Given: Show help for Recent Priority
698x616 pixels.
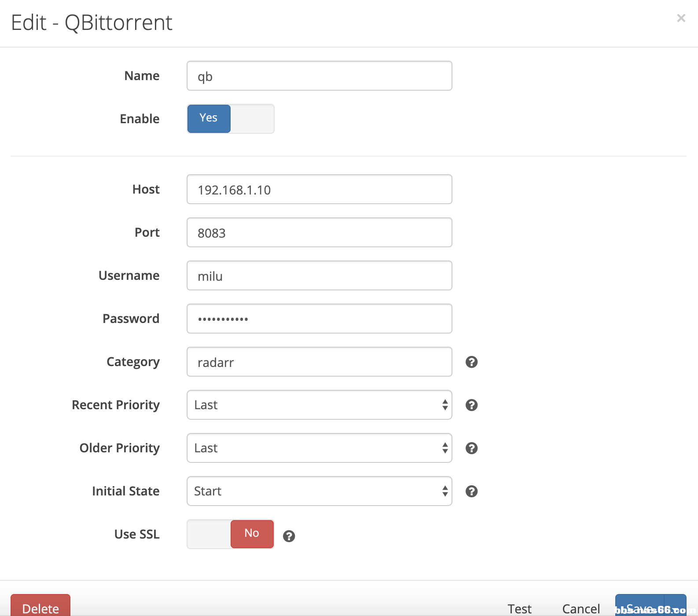Looking at the screenshot, I should [x=471, y=405].
